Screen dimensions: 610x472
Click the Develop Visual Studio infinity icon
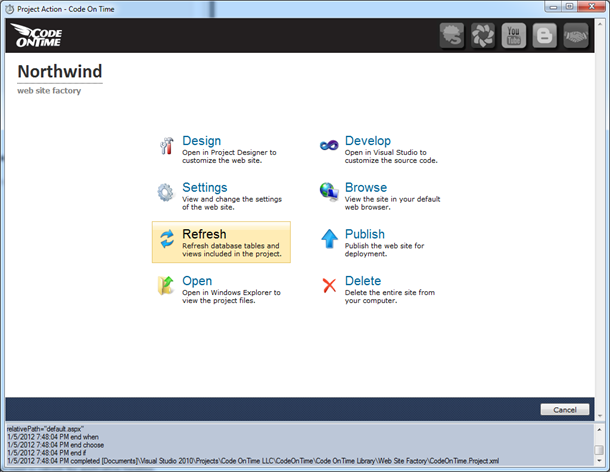click(x=329, y=146)
